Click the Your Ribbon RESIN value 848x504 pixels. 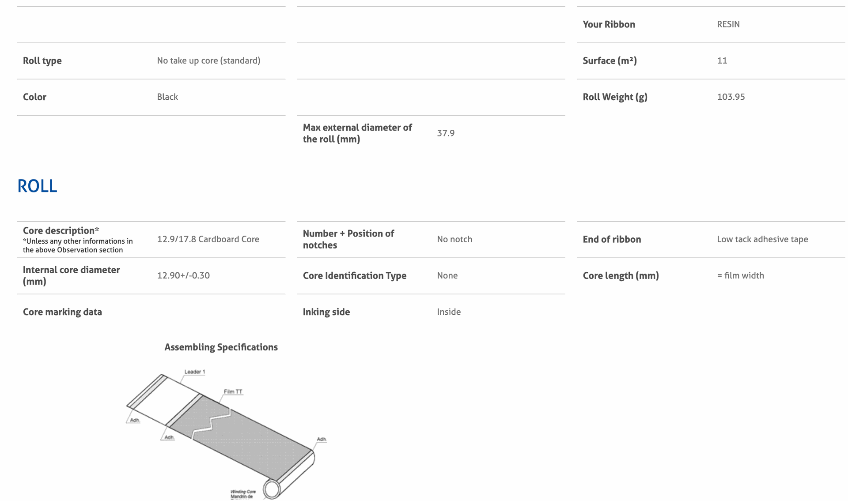[x=728, y=24]
